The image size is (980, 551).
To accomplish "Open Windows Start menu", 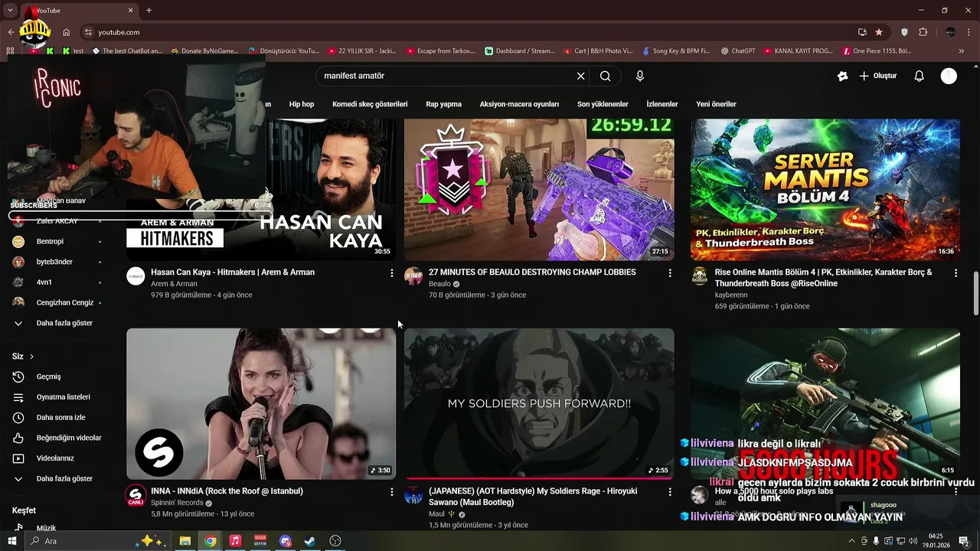I will click(11, 541).
